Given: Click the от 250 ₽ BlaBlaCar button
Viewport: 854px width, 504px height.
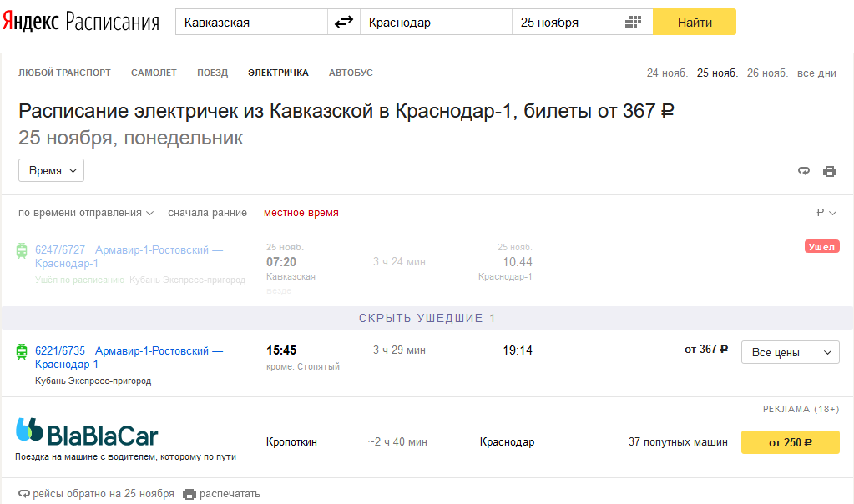Looking at the screenshot, I should tap(791, 442).
